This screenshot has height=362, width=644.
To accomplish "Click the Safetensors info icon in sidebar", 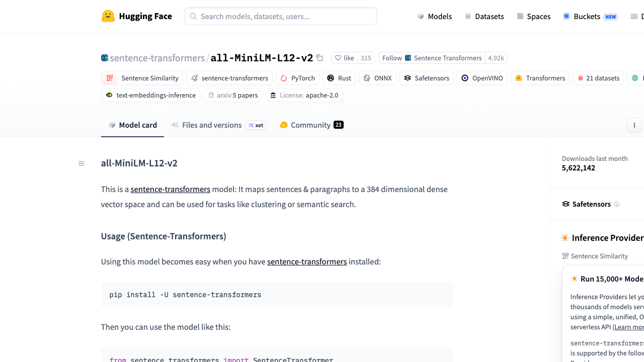I will pyautogui.click(x=617, y=204).
